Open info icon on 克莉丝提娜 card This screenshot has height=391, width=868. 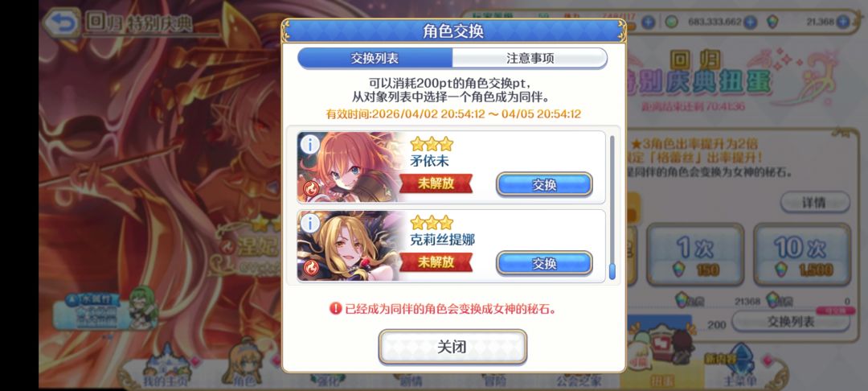click(x=309, y=223)
